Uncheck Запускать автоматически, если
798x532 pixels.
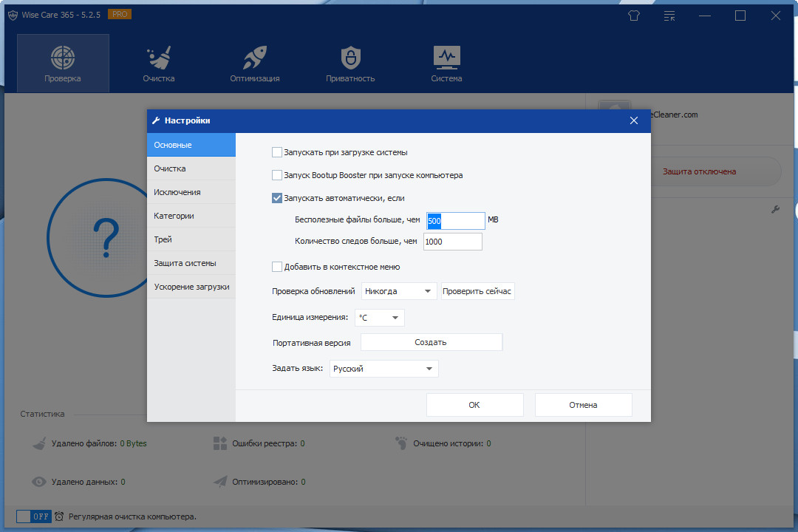[x=277, y=198]
